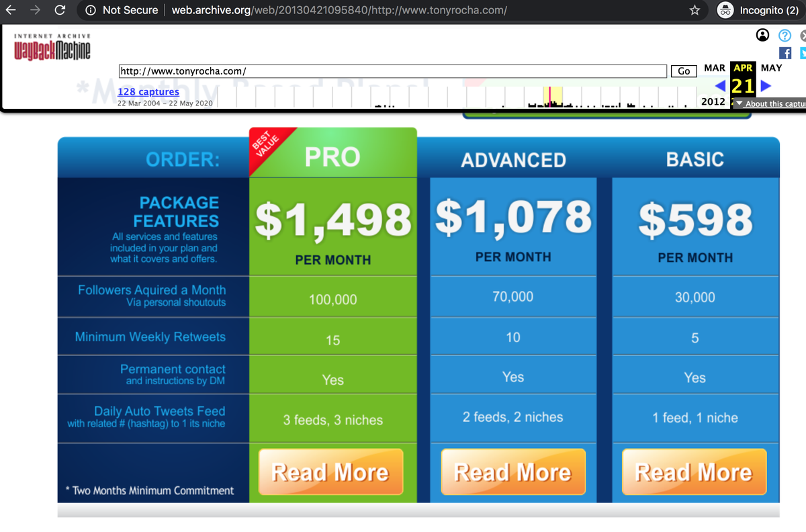
Task: Click the Wayback Machine logo
Action: (x=52, y=47)
